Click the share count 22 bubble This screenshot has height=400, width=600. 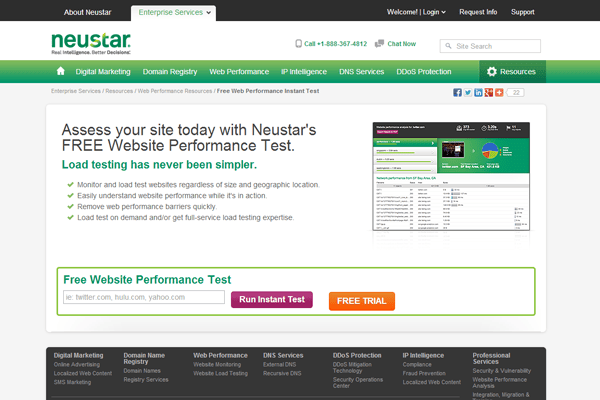click(515, 93)
